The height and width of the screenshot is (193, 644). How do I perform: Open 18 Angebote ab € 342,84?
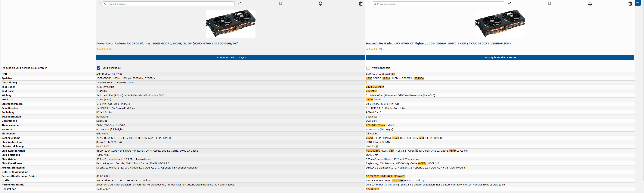[x=230, y=57]
